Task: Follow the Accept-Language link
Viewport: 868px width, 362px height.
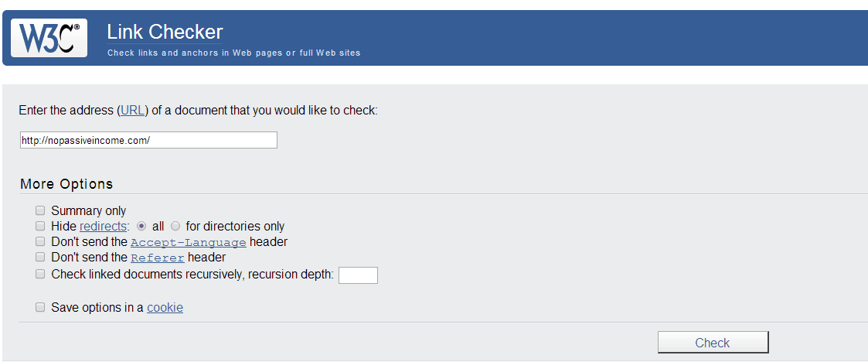Action: coord(188,242)
